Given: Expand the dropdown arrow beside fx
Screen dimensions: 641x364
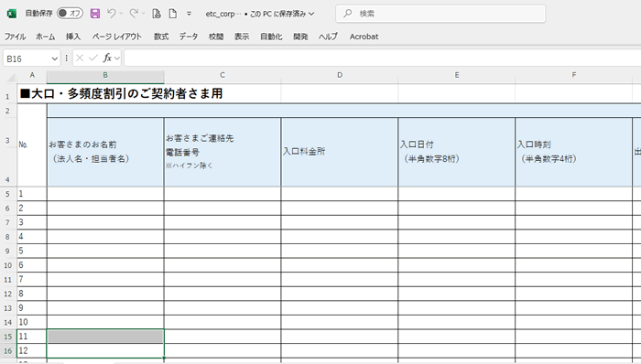Looking at the screenshot, I should 117,59.
